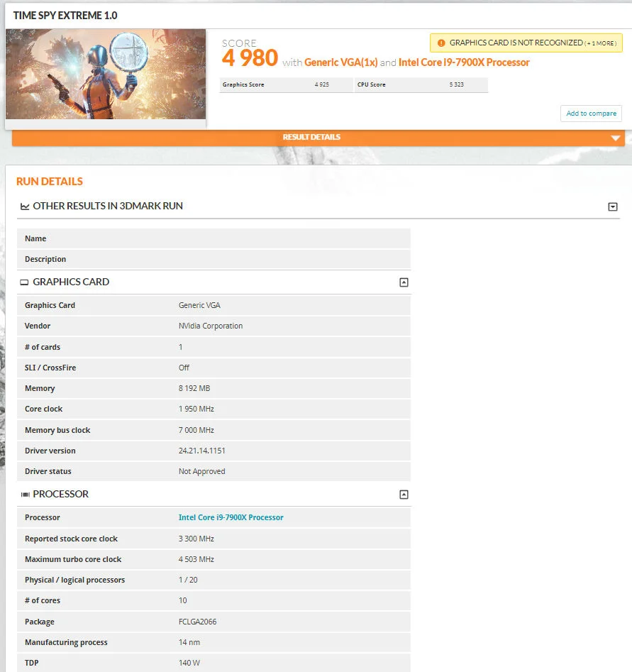Click the orange warning icon in the banner
The height and width of the screenshot is (672, 632).
tap(441, 43)
